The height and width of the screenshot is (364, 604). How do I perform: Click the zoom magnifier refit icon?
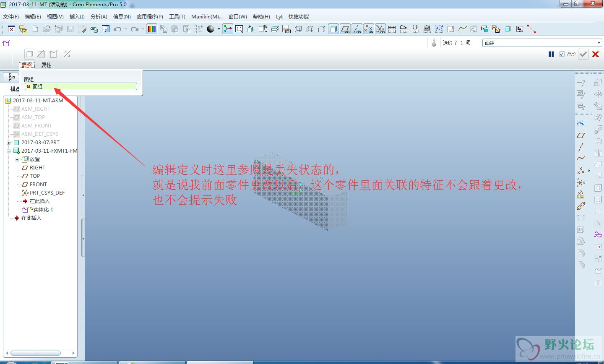239,29
